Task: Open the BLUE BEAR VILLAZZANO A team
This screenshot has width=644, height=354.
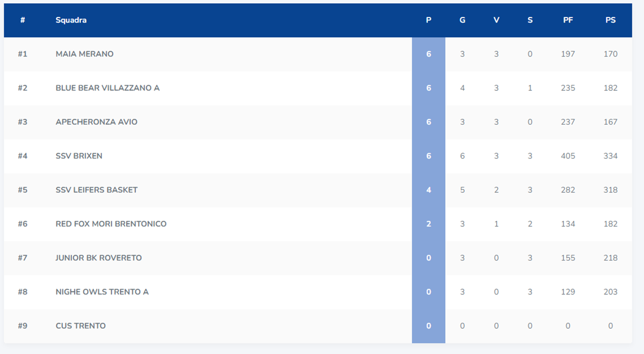Action: pyautogui.click(x=108, y=88)
